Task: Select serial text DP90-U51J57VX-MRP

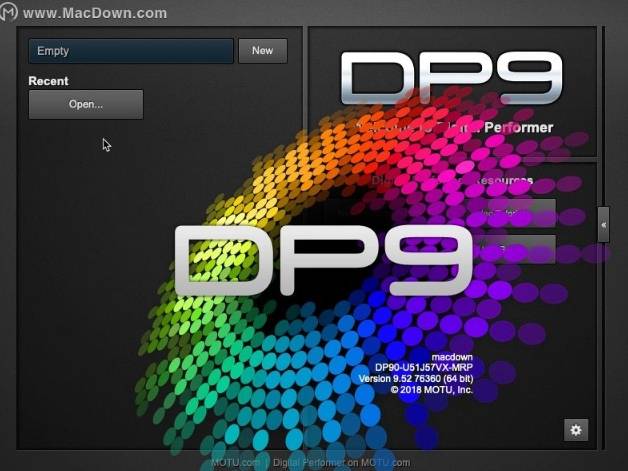Action: pos(424,367)
